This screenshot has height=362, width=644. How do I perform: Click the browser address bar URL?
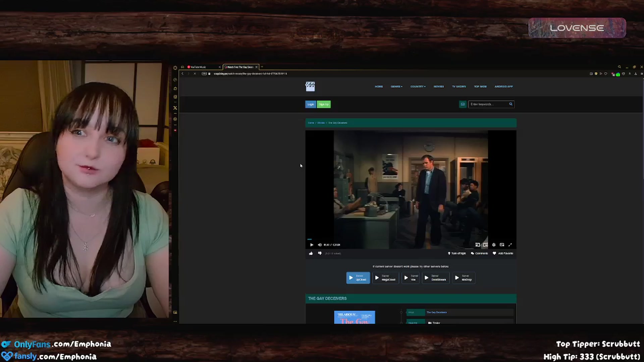point(250,74)
